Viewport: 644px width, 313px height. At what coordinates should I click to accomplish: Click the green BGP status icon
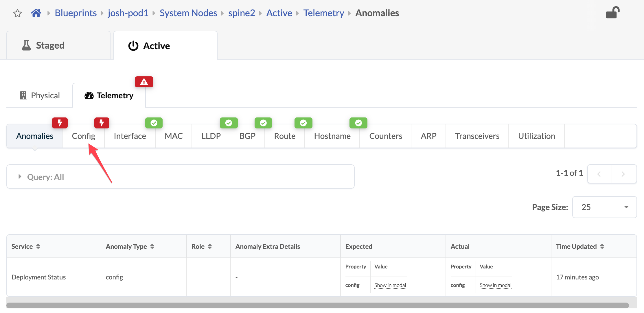pos(262,122)
